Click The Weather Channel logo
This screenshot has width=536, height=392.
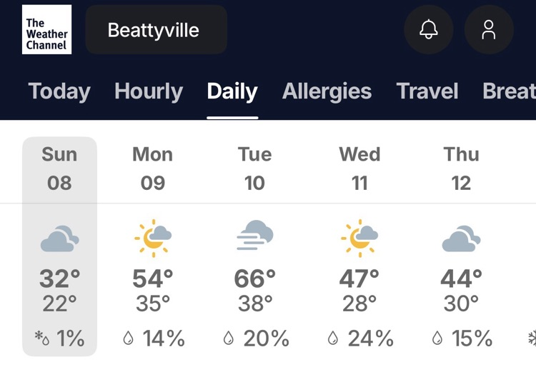click(x=47, y=30)
